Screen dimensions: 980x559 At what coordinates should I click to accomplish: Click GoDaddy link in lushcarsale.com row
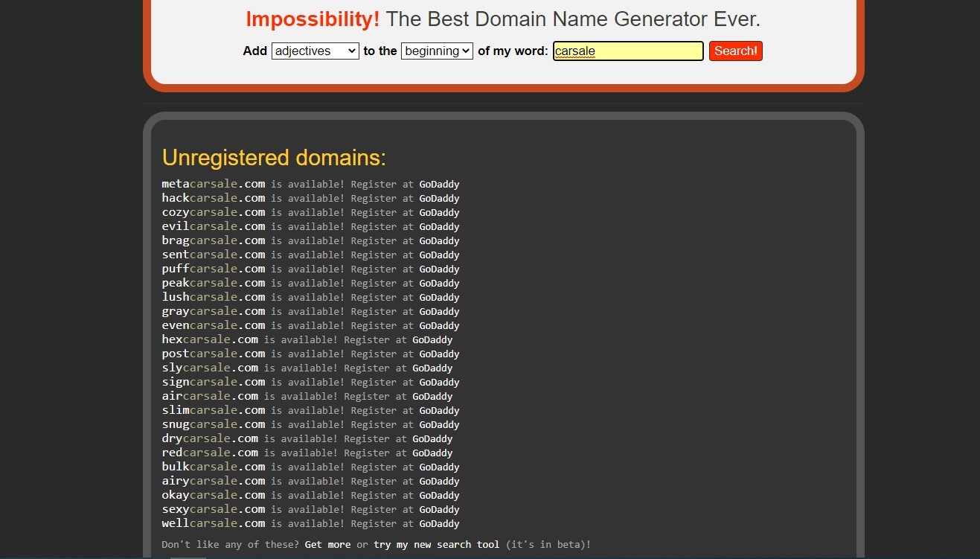click(x=439, y=298)
